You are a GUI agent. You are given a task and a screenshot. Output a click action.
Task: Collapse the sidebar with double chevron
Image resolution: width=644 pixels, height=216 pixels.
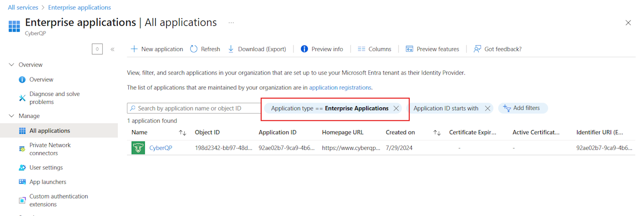point(112,49)
